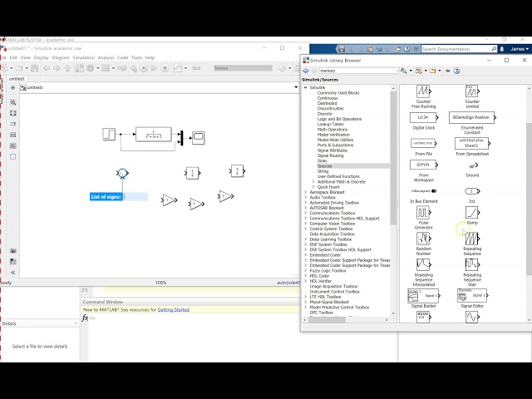Select the From File block
This screenshot has height=399, width=532.
click(423, 143)
